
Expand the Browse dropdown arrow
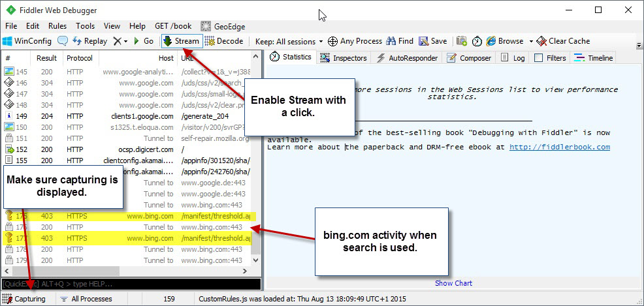click(530, 41)
